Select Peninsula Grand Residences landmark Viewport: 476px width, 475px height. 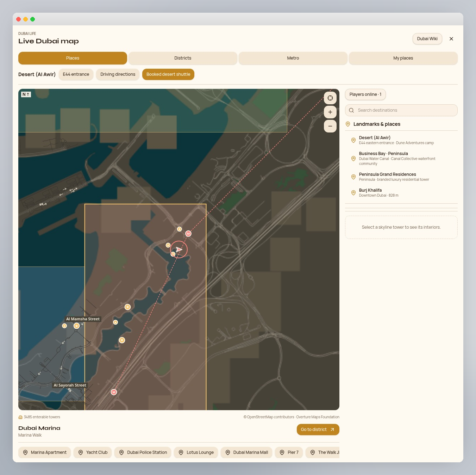coord(401,177)
